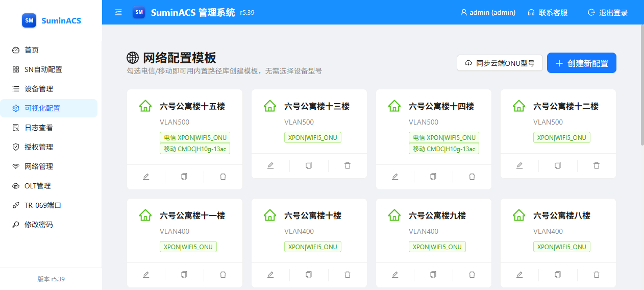The image size is (644, 290).
Task: Delete the 六号公寓楼十二楼 template
Action: [x=597, y=165]
